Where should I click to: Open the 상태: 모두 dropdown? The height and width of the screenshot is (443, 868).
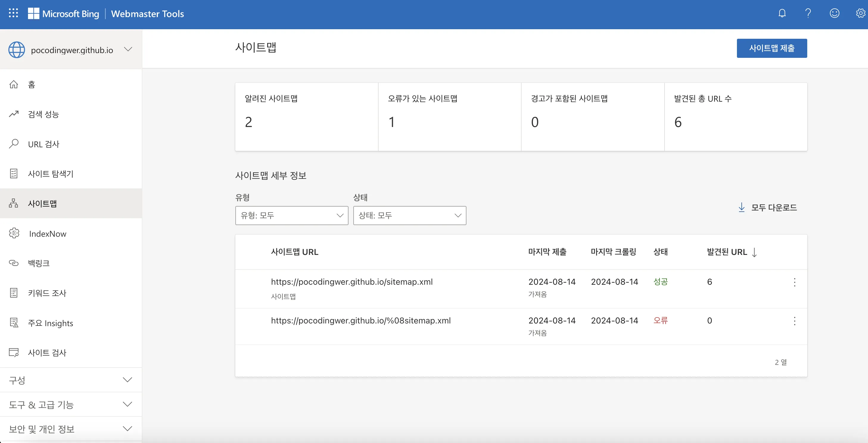pyautogui.click(x=409, y=216)
